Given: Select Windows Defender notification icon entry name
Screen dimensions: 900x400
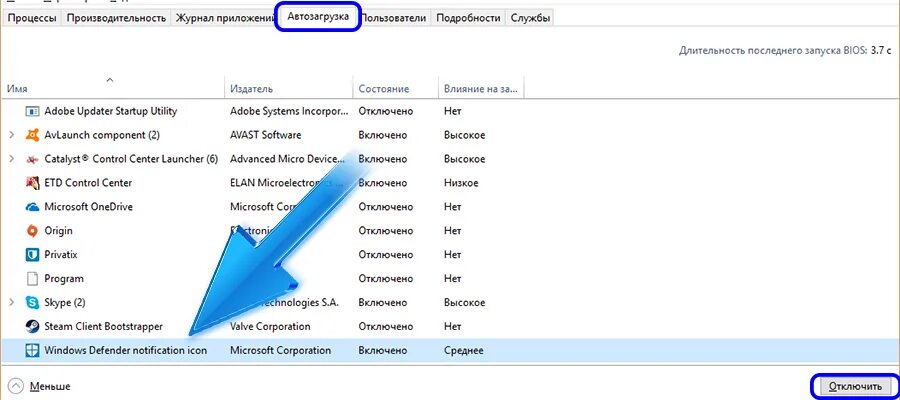Looking at the screenshot, I should 125,350.
